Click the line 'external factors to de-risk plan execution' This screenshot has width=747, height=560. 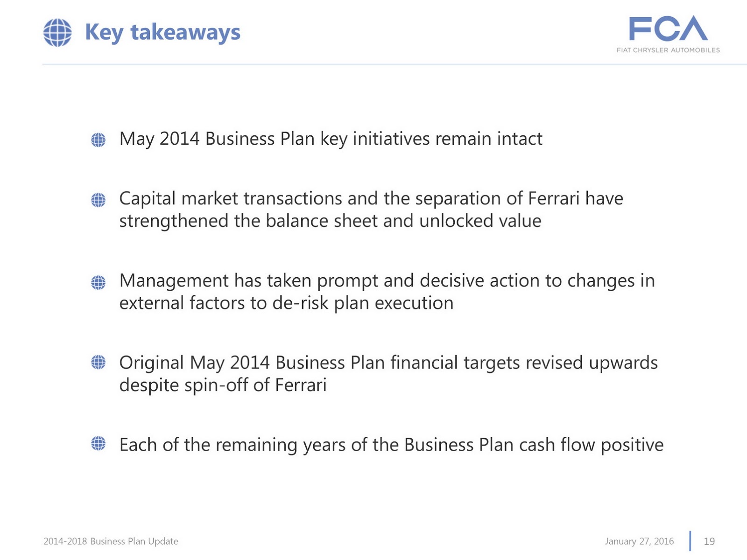[286, 303]
